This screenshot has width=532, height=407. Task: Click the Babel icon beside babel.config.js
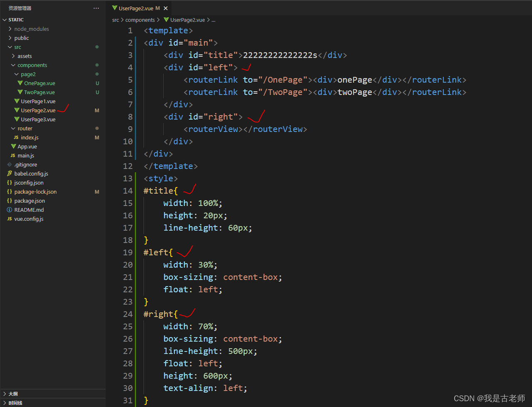[x=10, y=174]
